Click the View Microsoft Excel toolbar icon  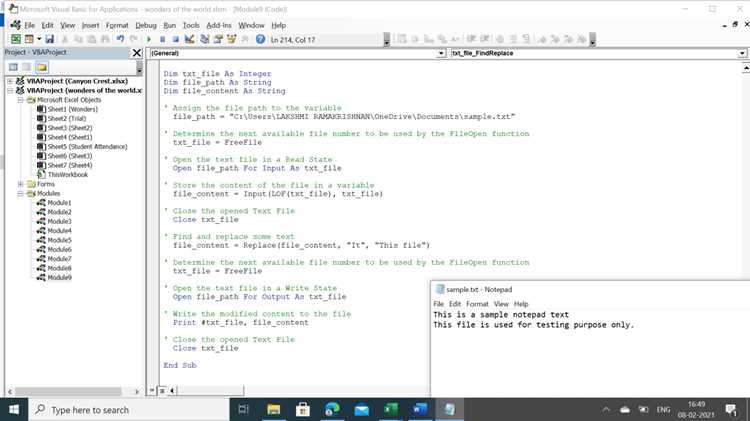[x=16, y=39]
